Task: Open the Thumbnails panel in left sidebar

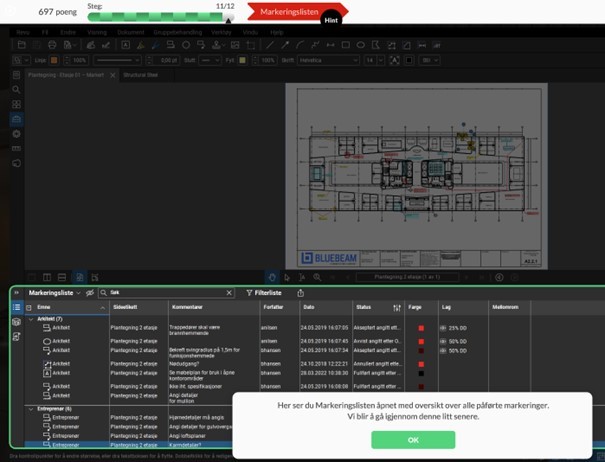Action: tap(16, 104)
